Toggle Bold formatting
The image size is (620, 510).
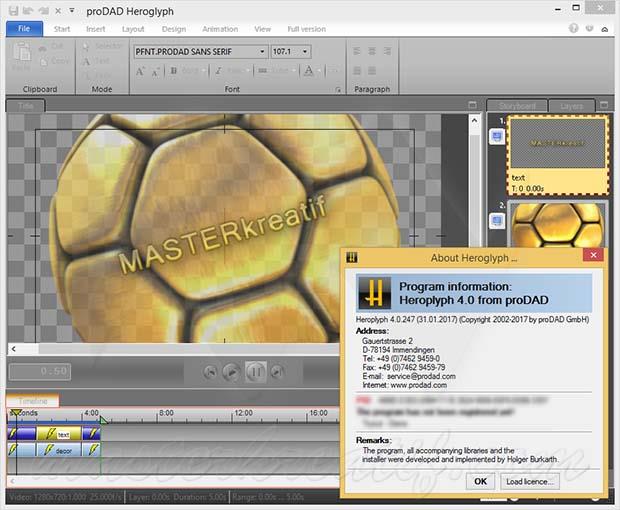173,71
